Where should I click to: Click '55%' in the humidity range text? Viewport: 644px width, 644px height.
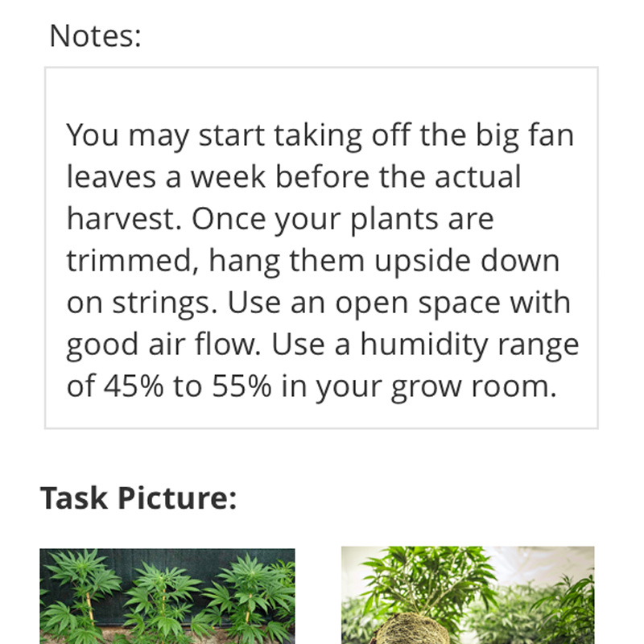pyautogui.click(x=242, y=386)
